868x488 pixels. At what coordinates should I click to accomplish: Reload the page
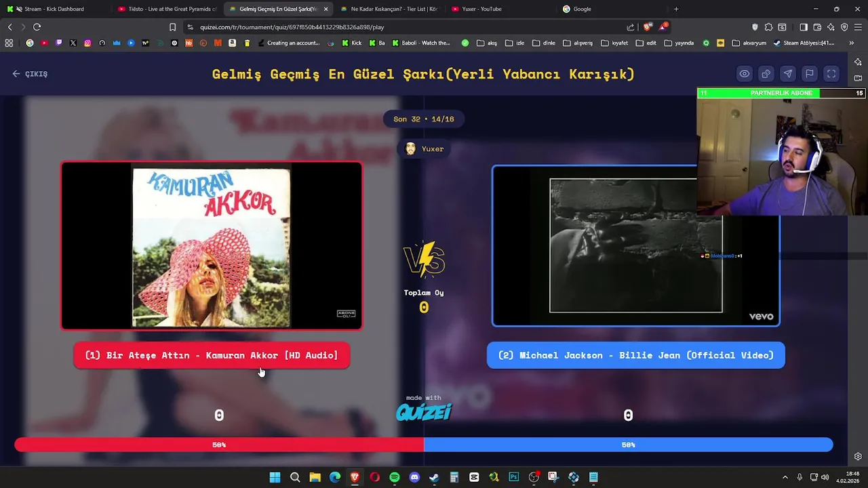click(x=37, y=27)
